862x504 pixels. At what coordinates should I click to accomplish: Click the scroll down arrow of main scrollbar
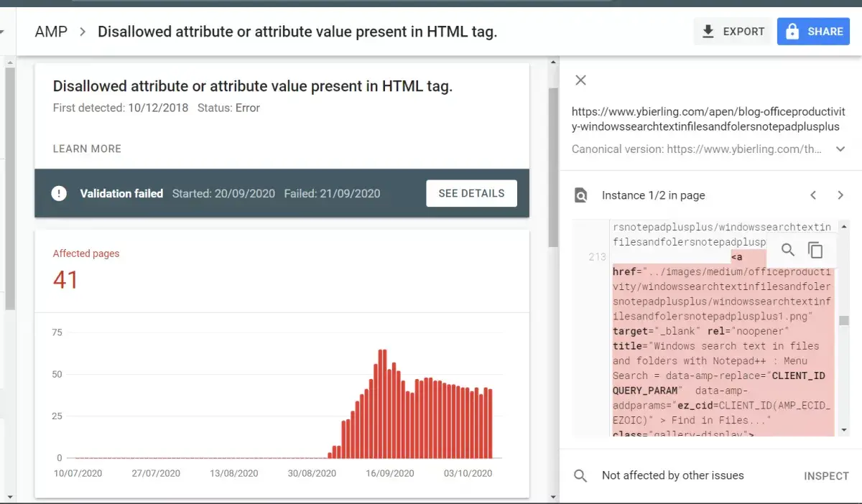[x=552, y=496]
